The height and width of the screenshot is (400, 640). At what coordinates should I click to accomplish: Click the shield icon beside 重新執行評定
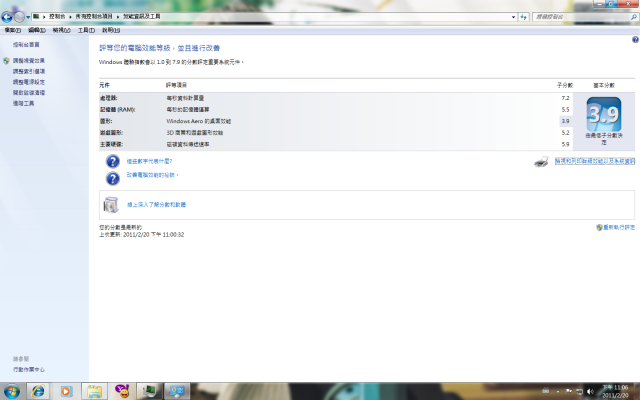click(x=599, y=227)
